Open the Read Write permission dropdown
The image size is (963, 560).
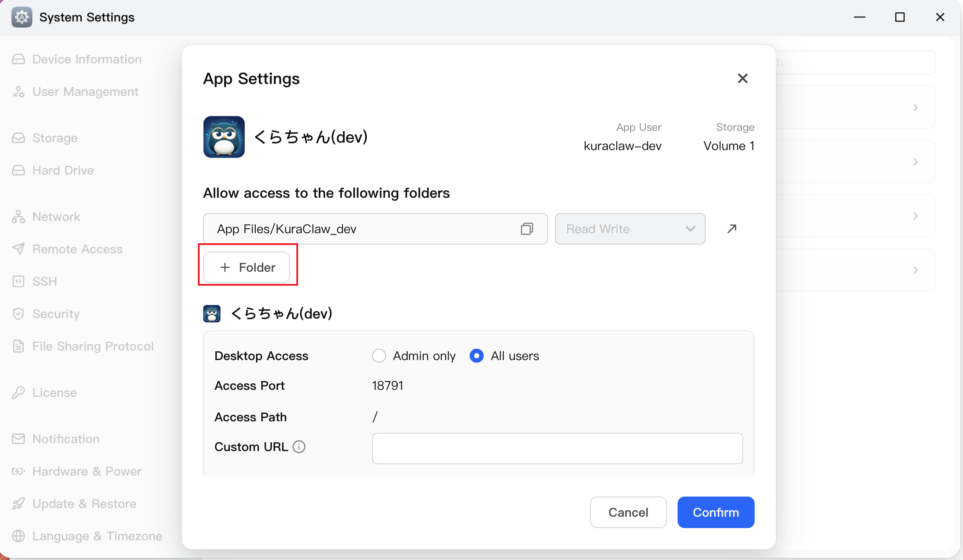[x=630, y=229]
